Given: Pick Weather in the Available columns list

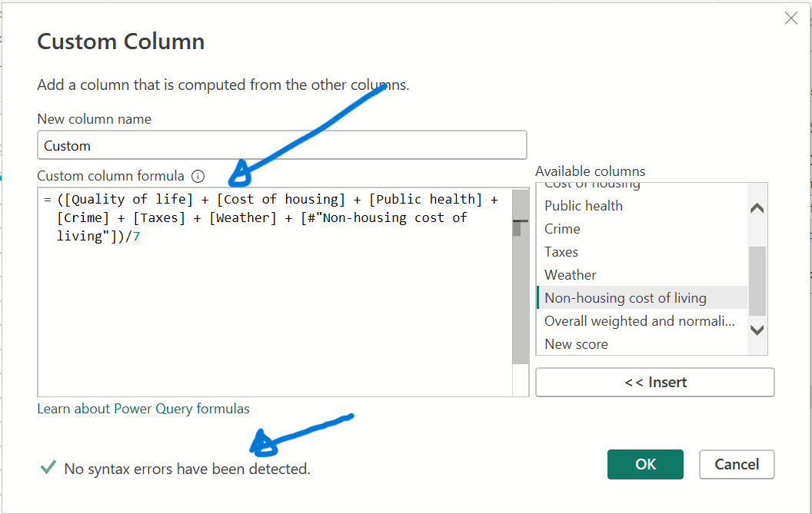Looking at the screenshot, I should click(x=570, y=275).
